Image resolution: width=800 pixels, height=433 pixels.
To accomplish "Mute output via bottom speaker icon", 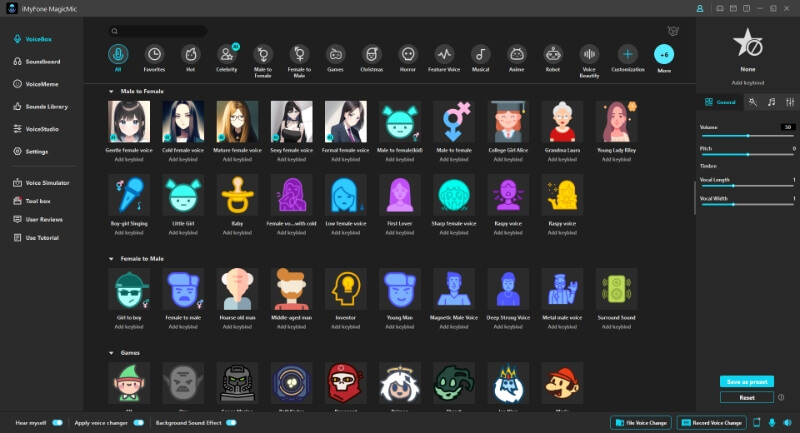I will click(x=787, y=422).
